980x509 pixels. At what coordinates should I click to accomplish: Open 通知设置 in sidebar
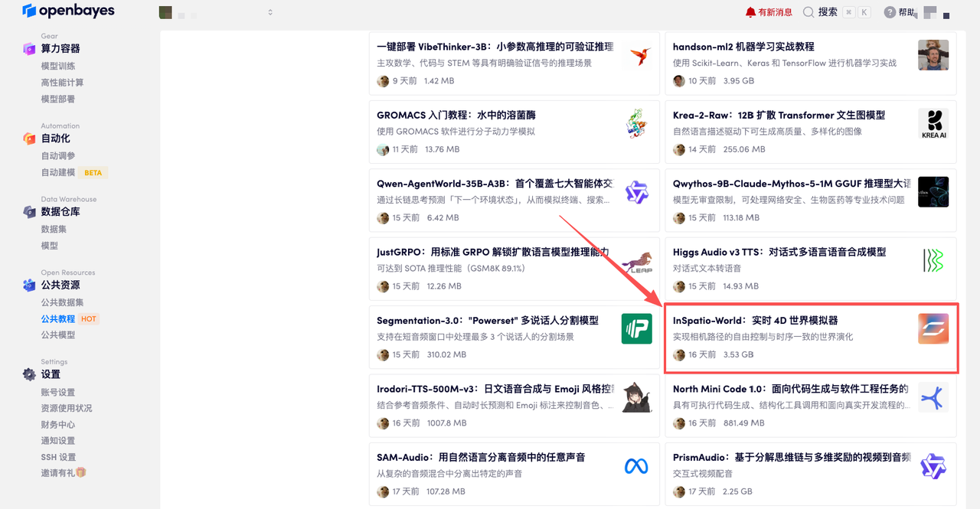click(x=58, y=441)
